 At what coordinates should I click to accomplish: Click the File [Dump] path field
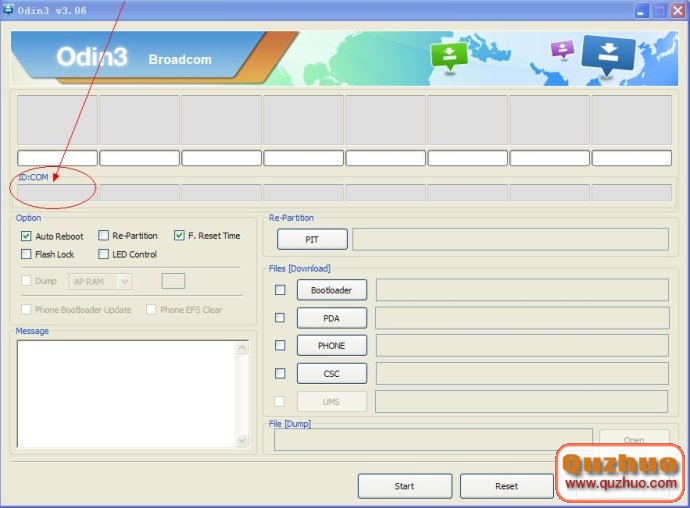pyautogui.click(x=433, y=440)
